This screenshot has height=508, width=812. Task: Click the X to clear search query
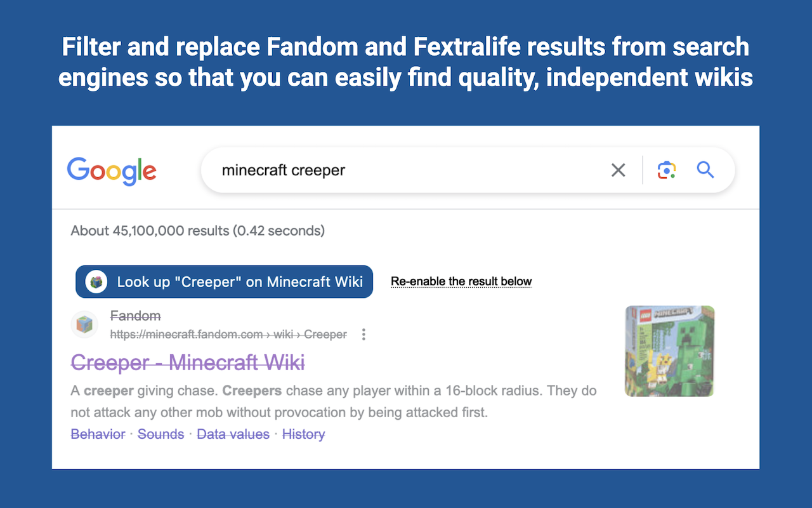pyautogui.click(x=619, y=170)
